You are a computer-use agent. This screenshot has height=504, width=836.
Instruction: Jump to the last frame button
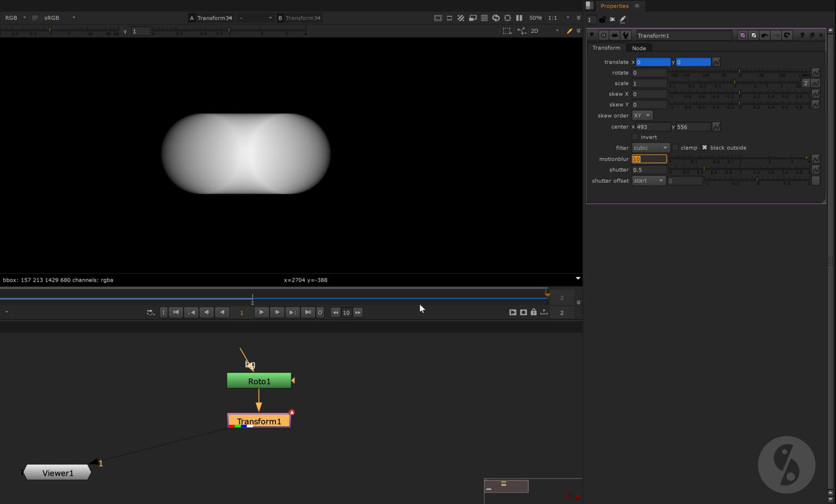308,312
